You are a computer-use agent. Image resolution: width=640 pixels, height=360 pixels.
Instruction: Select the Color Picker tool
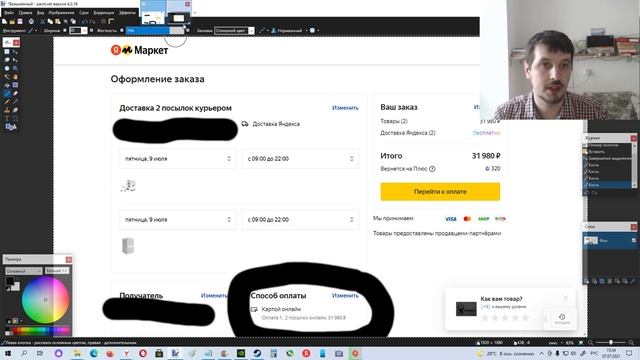coord(15,102)
